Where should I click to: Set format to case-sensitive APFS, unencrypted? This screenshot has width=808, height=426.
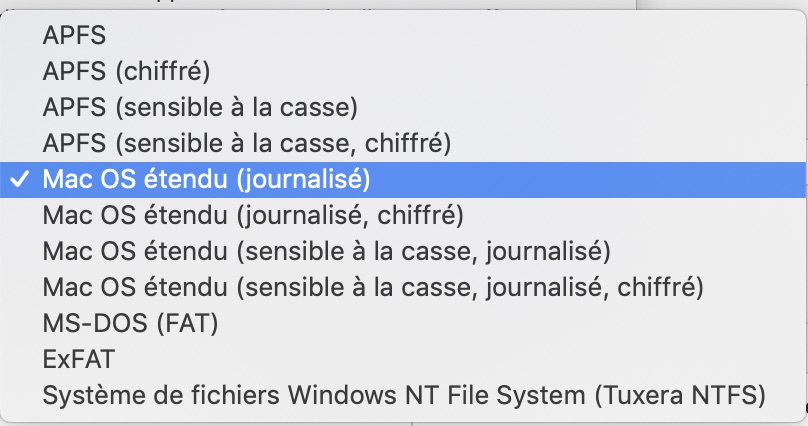(x=200, y=107)
